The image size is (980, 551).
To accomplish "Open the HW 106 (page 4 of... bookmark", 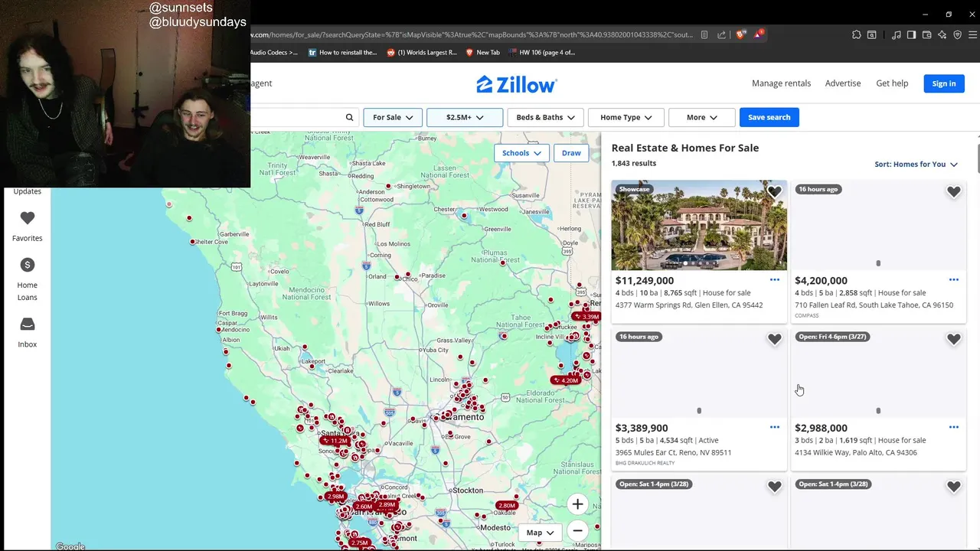I will pos(541,53).
